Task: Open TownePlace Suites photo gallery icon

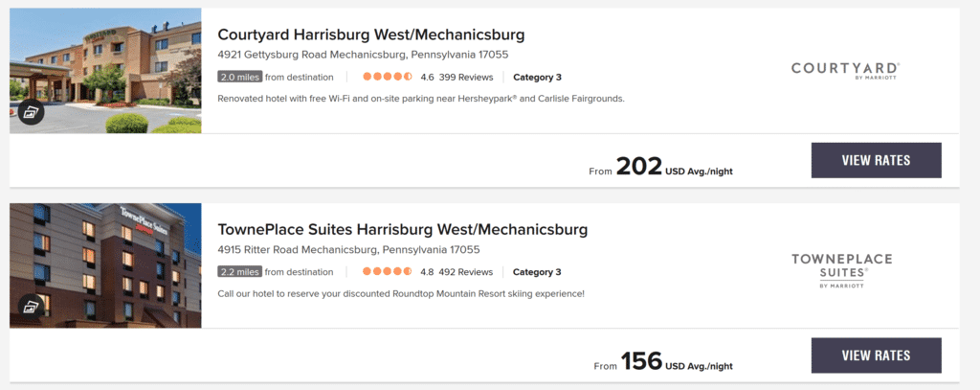Action: pos(31,307)
